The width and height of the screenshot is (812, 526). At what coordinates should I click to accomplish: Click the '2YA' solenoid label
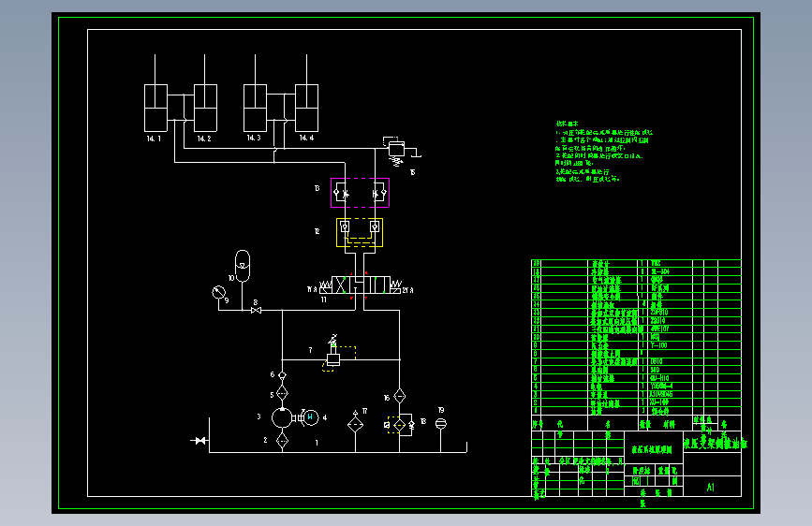tap(408, 290)
